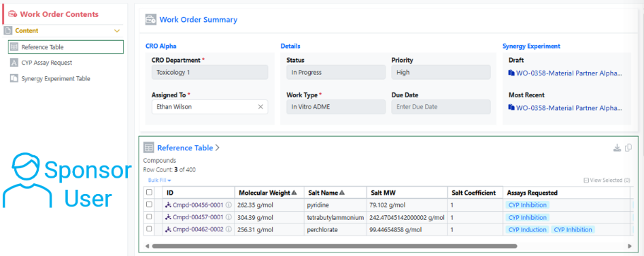This screenshot has width=644, height=256.
Task: Click molecule icon of Cmpd-00456-0001
Action: tap(168, 205)
